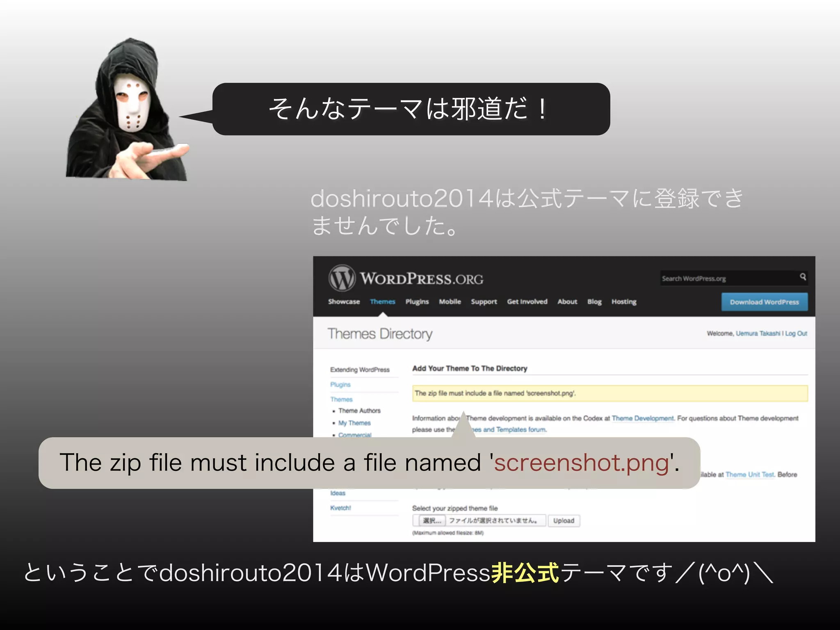Open the Support navigation item

484,301
